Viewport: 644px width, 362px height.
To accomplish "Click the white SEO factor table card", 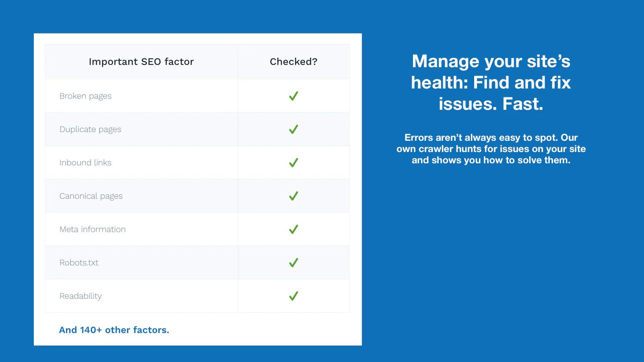I will (x=198, y=189).
